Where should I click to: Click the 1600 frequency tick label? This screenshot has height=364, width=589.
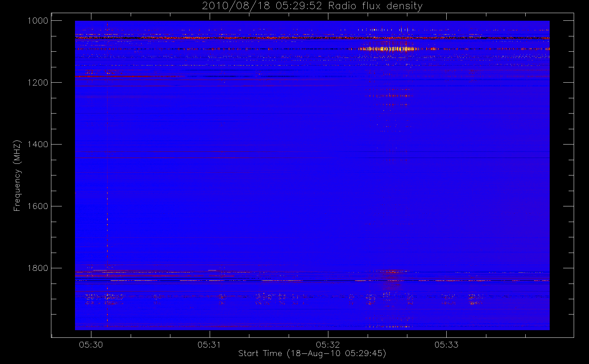coord(38,206)
